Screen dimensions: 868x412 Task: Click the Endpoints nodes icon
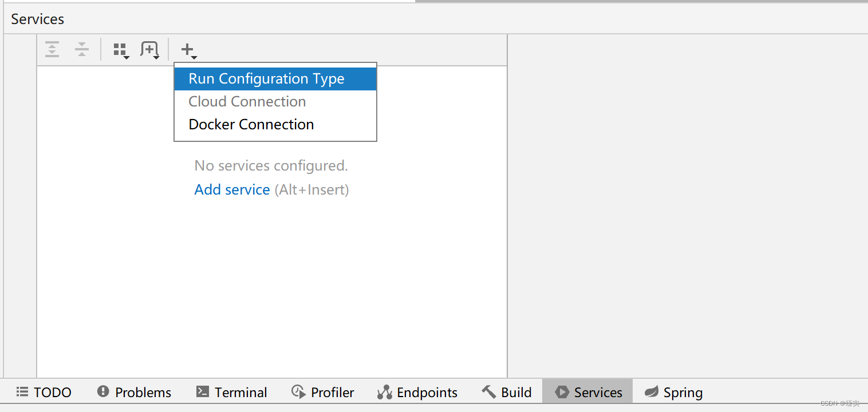point(384,393)
